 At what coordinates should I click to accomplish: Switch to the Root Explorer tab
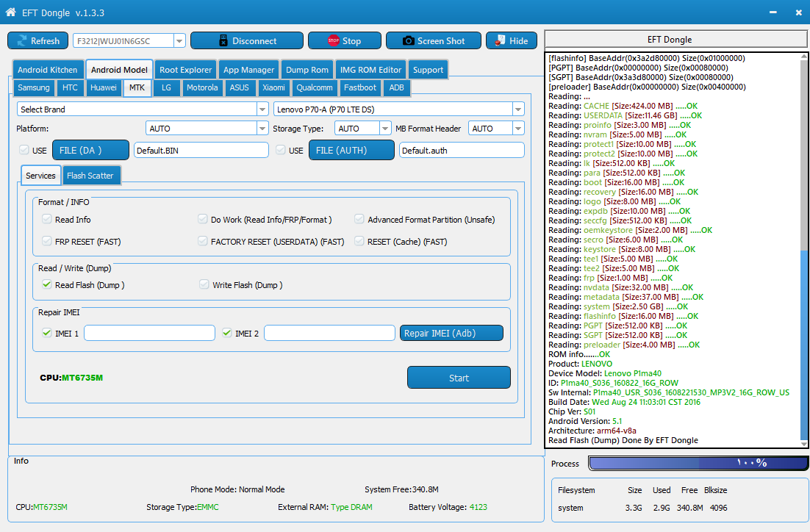point(185,70)
